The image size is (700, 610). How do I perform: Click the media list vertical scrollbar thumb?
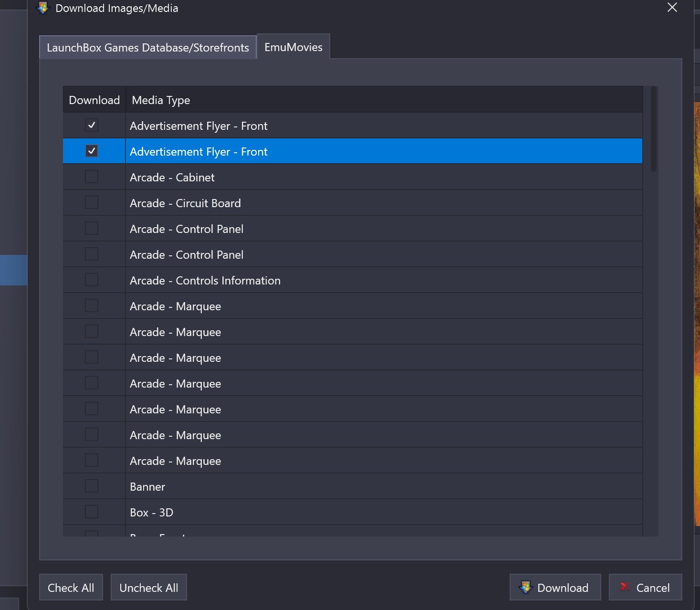tap(654, 129)
